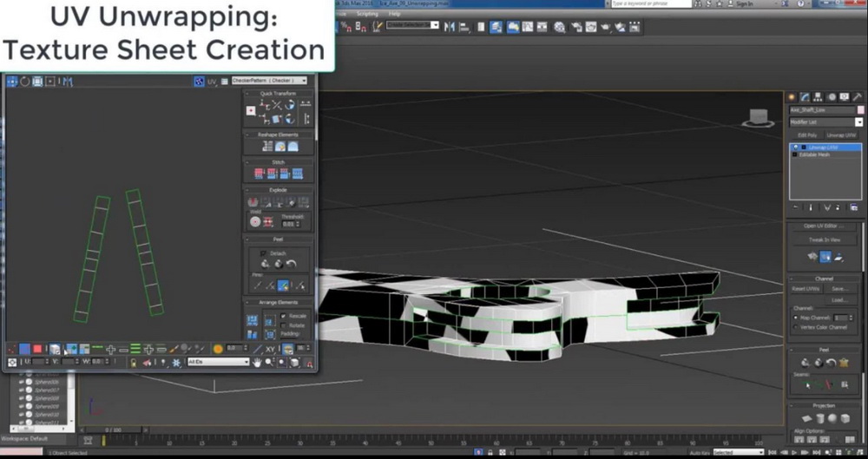Uncheck the Rescale checkbox
Image resolution: width=868 pixels, height=459 pixels.
pos(283,316)
